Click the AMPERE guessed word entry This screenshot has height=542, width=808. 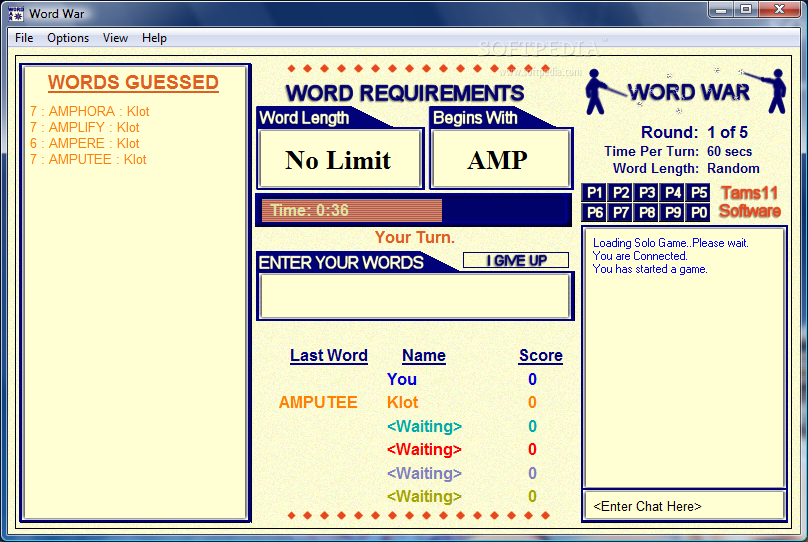pyautogui.click(x=85, y=143)
